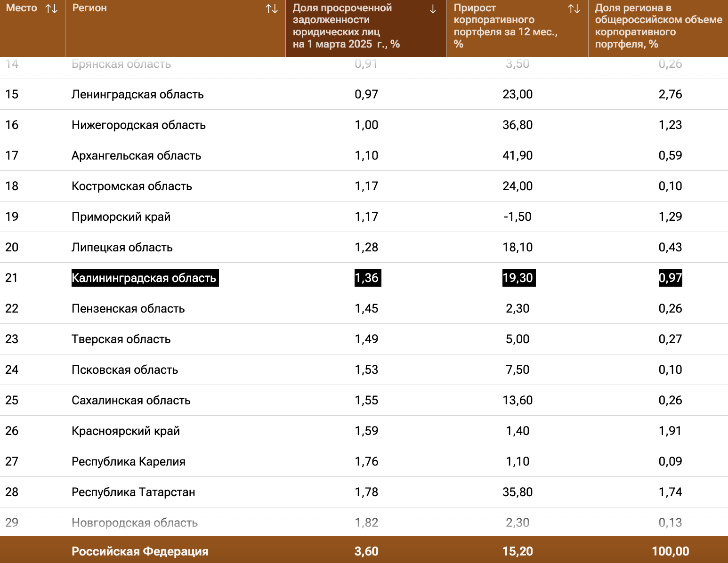Click Российская Федерация total row label
The height and width of the screenshot is (563, 728).
coord(140,551)
